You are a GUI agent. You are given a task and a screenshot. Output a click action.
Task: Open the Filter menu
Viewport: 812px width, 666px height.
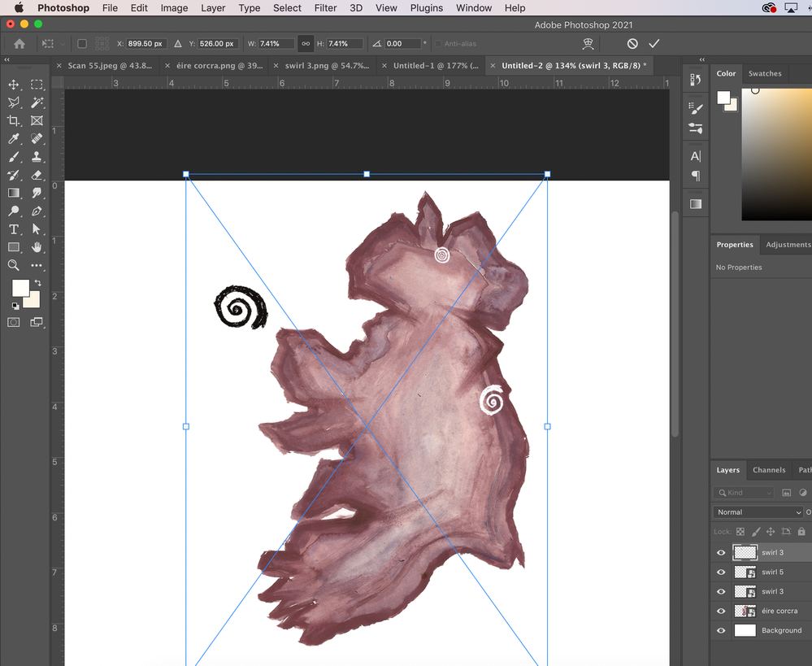pos(325,8)
